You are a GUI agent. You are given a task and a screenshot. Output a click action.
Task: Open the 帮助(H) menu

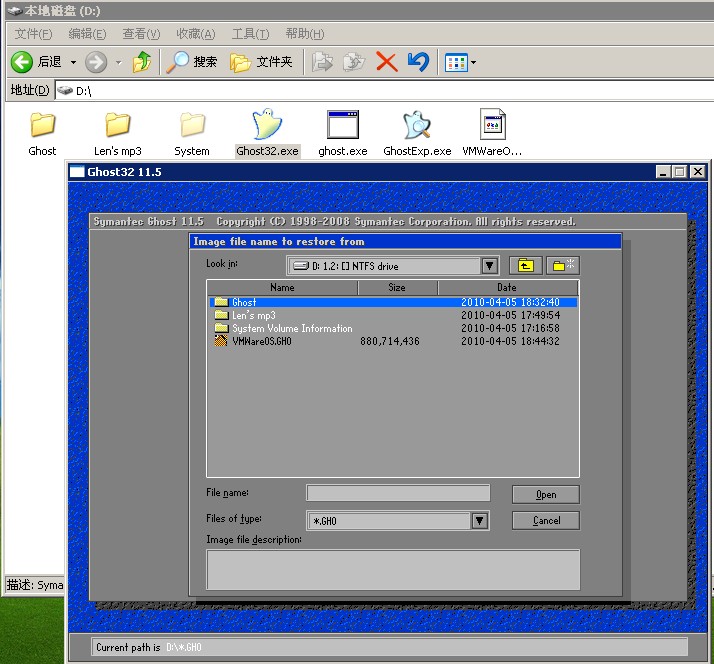[x=305, y=34]
